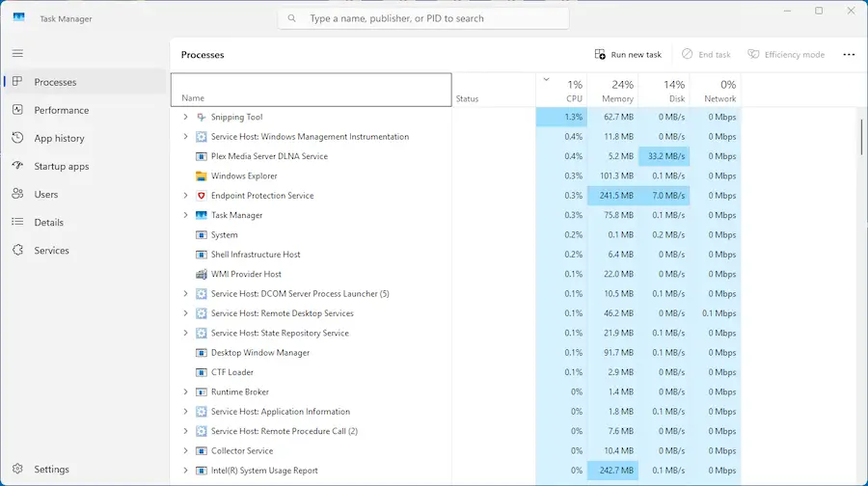Expand Service Host: Application Information
Screen dimensions: 868x486
pos(185,412)
